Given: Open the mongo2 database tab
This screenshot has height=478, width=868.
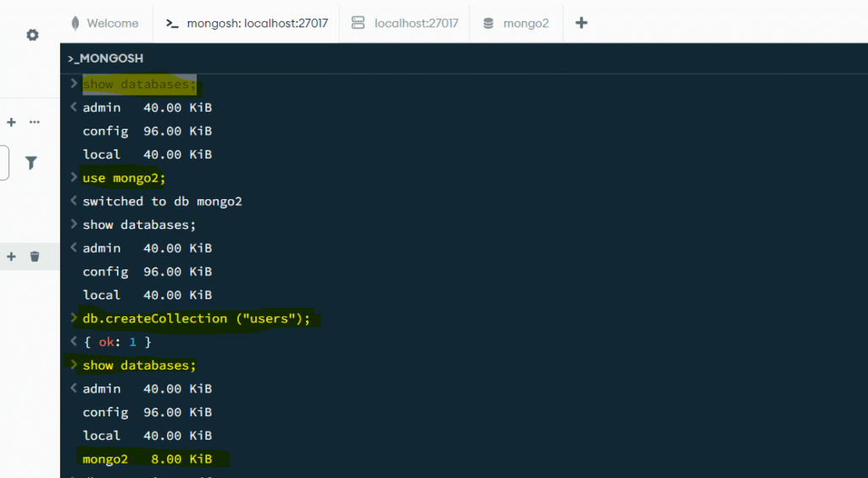Looking at the screenshot, I should (x=516, y=23).
